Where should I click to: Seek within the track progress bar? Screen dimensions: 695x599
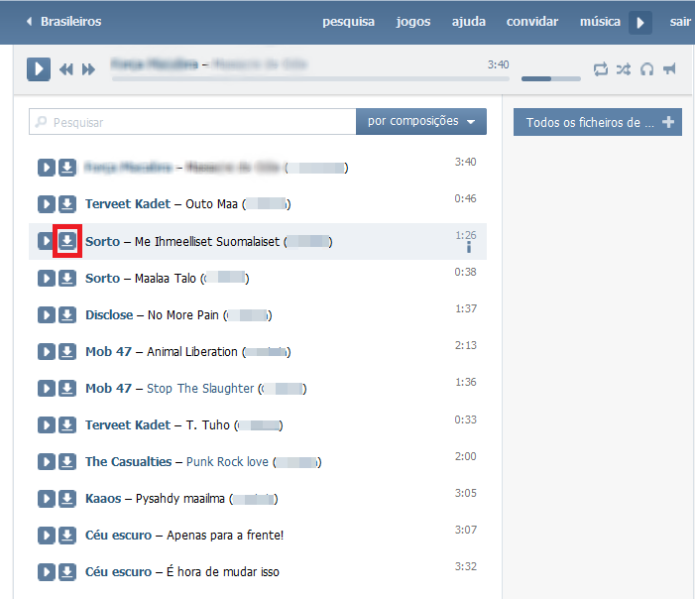coord(311,78)
